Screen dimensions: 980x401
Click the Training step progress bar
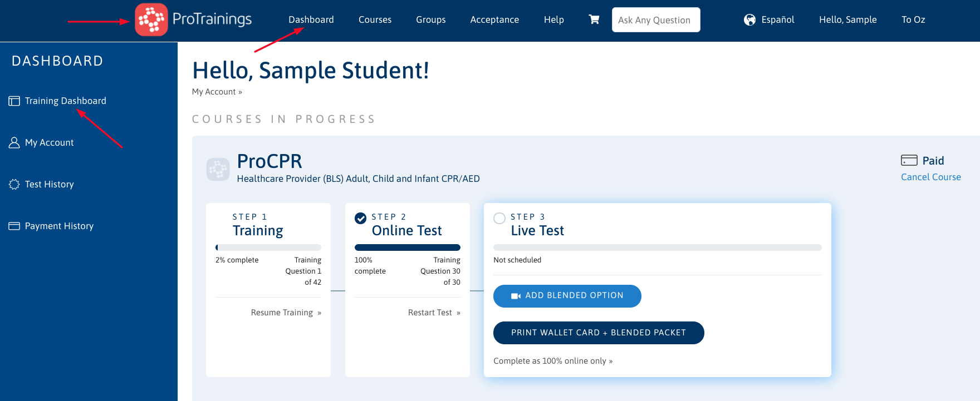pos(268,247)
